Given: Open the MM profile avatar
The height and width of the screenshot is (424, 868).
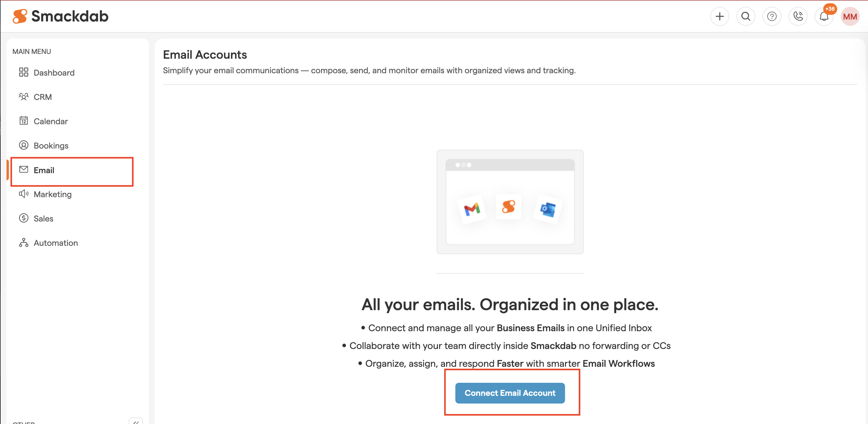Looking at the screenshot, I should click(850, 16).
